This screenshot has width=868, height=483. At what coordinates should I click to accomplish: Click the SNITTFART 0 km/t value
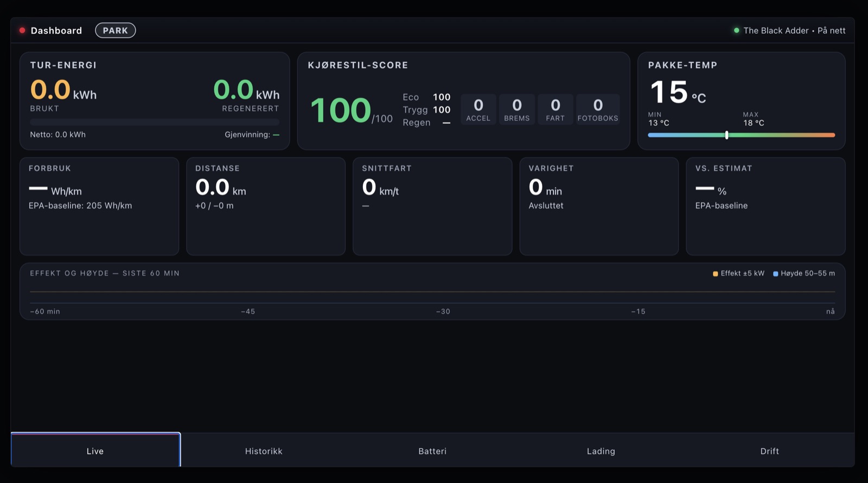click(380, 188)
